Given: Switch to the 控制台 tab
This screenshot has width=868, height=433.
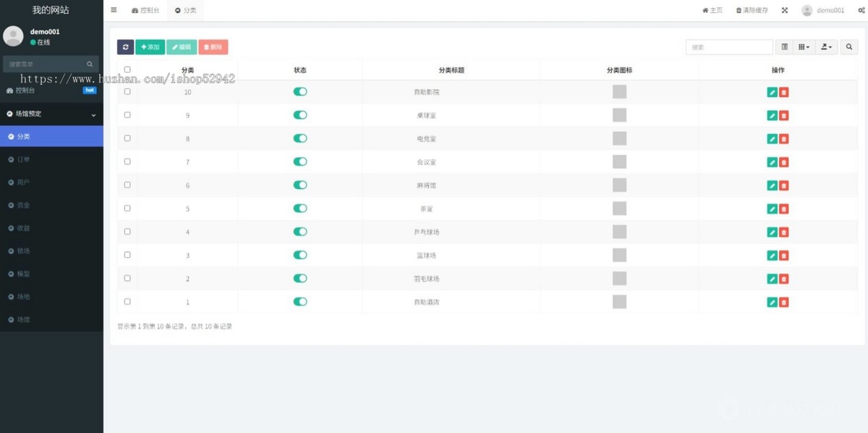Looking at the screenshot, I should point(145,11).
